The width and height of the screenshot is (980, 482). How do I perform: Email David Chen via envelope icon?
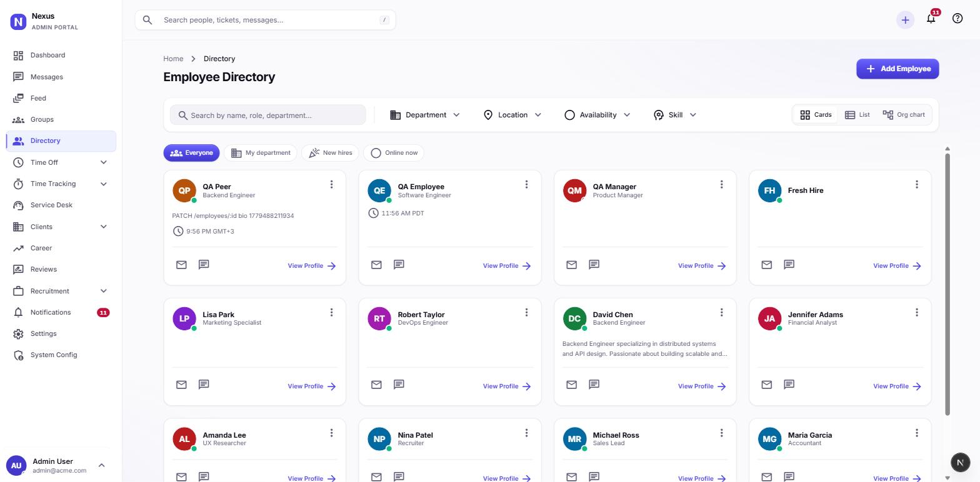coord(571,385)
